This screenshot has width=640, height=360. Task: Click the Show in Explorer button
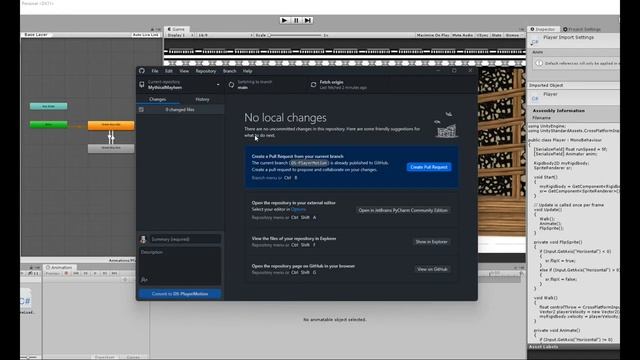[431, 242]
